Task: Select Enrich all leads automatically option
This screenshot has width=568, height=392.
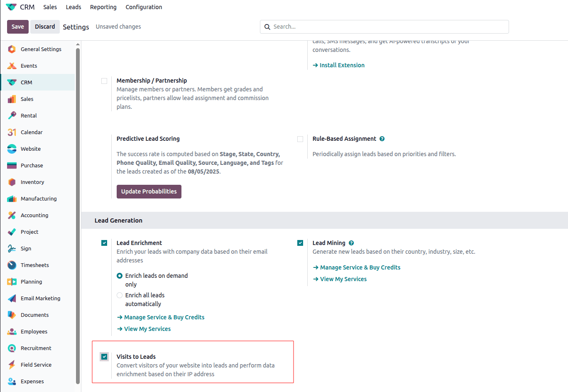Action: click(120, 295)
